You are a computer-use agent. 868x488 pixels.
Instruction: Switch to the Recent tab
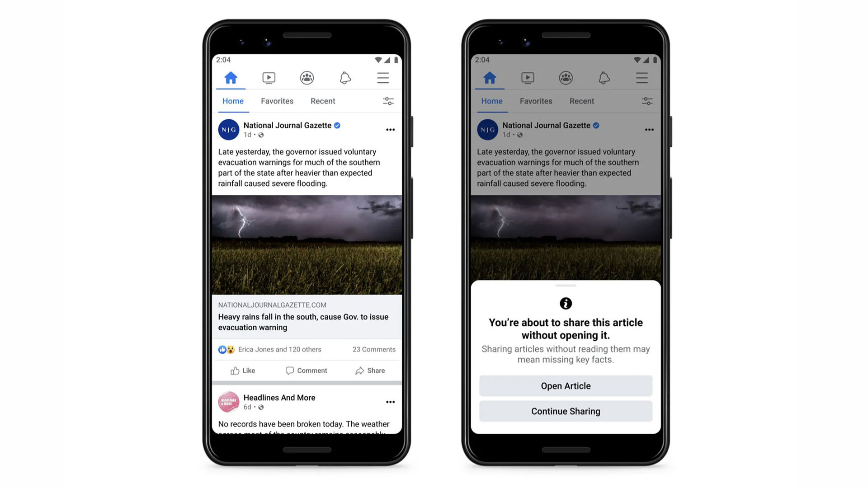point(322,100)
